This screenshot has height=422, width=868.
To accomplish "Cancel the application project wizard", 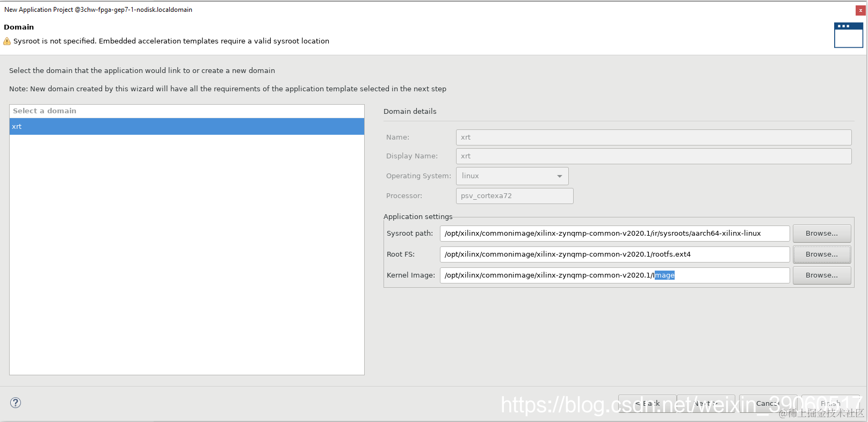I will 768,403.
